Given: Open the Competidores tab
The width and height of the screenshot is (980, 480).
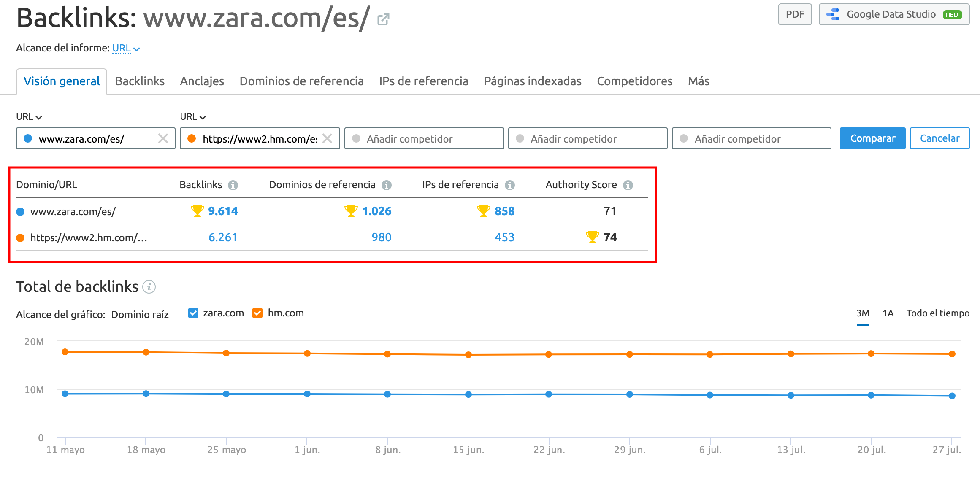Looking at the screenshot, I should 635,81.
